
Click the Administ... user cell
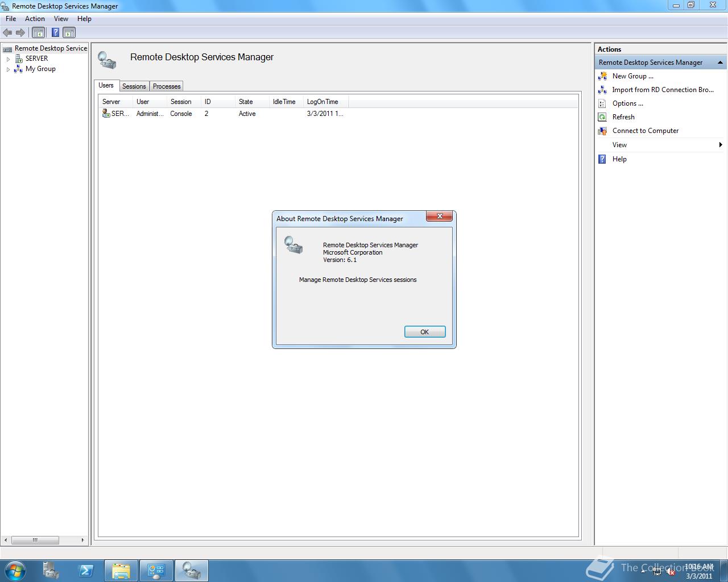pos(150,114)
